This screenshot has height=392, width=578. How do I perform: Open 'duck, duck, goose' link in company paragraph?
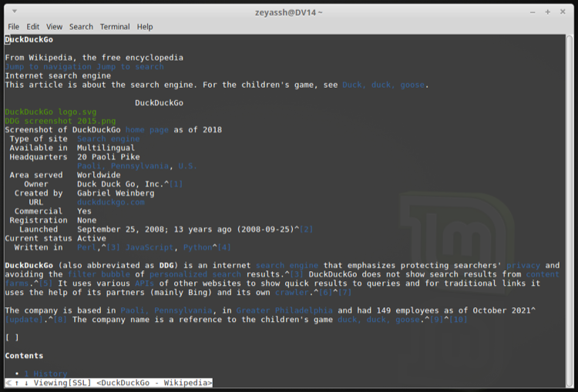[x=378, y=320]
